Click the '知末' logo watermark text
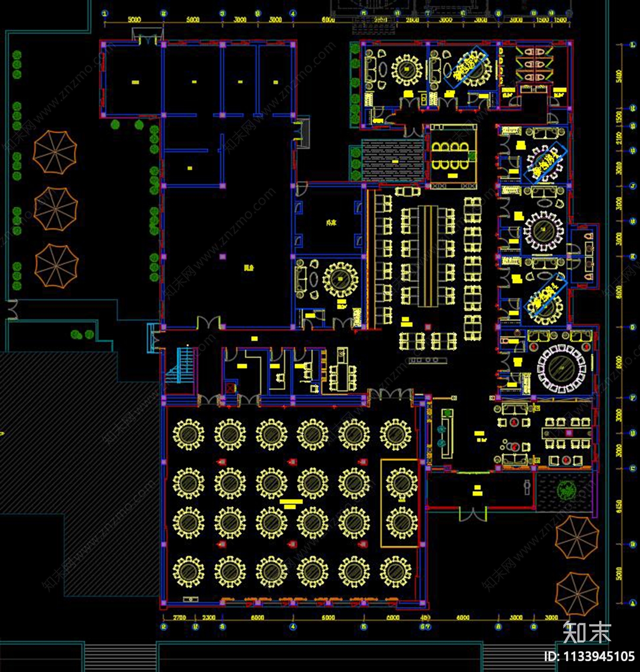 point(587,632)
